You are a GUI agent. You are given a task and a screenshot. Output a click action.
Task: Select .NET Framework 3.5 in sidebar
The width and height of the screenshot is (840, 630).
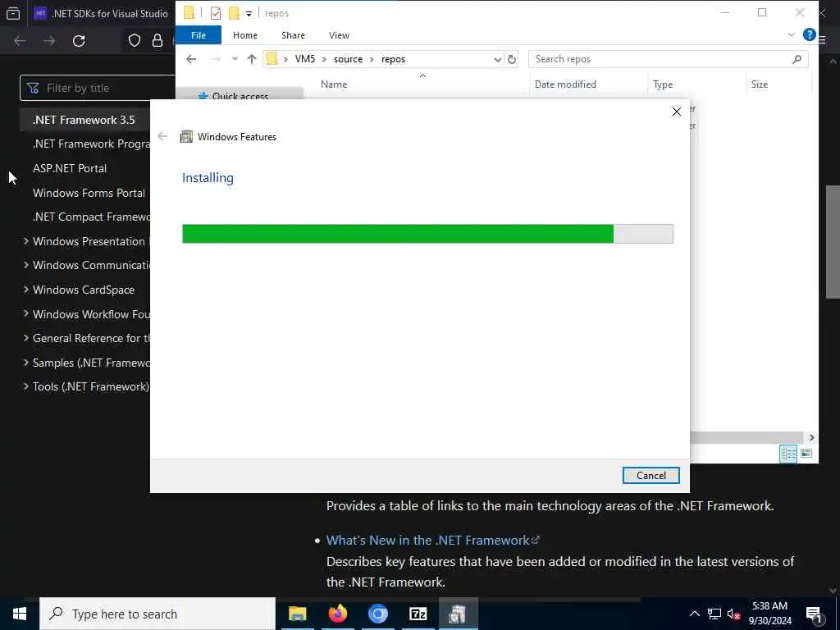tap(84, 120)
